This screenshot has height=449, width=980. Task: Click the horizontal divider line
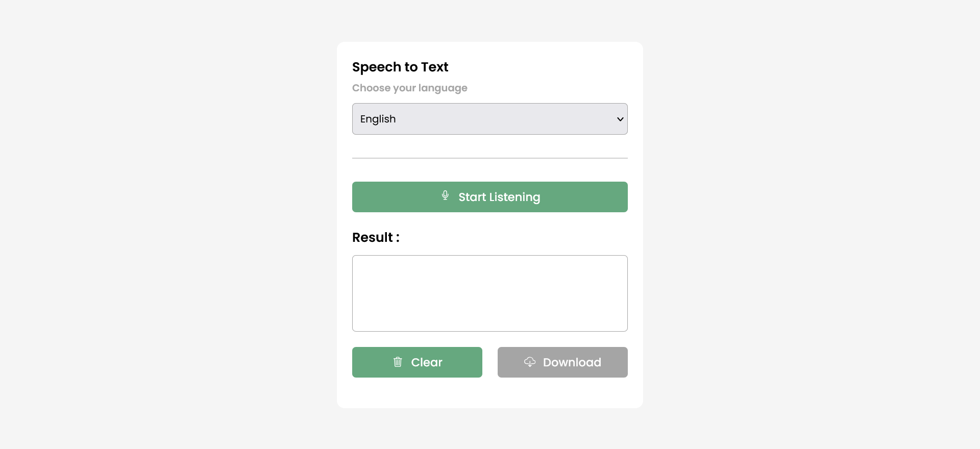(x=489, y=158)
